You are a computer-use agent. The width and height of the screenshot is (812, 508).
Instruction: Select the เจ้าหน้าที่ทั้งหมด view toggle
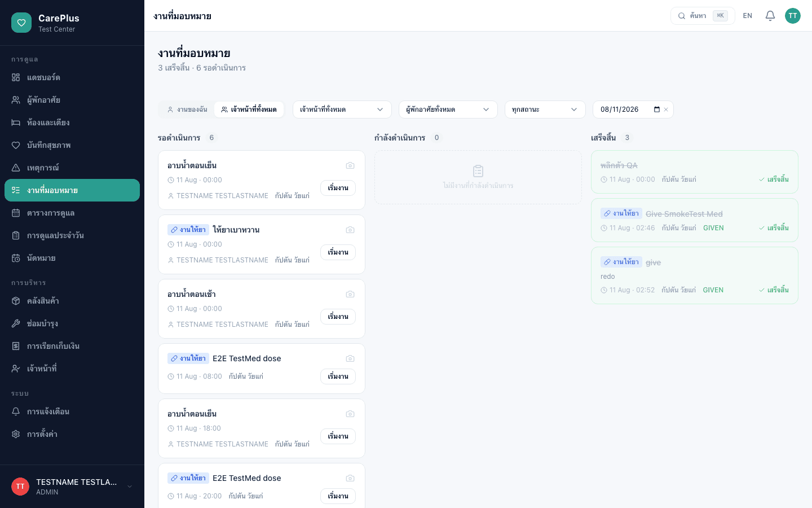(249, 110)
